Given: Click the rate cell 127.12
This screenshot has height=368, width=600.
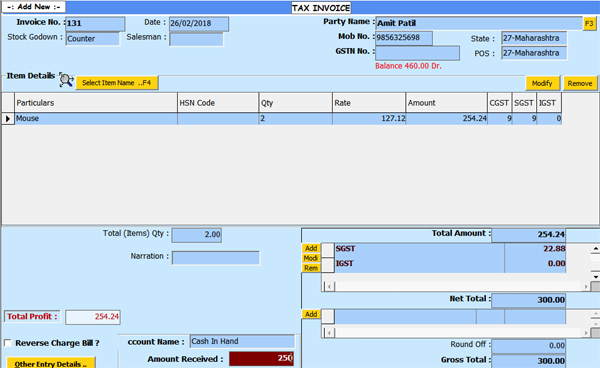Looking at the screenshot, I should [x=369, y=119].
